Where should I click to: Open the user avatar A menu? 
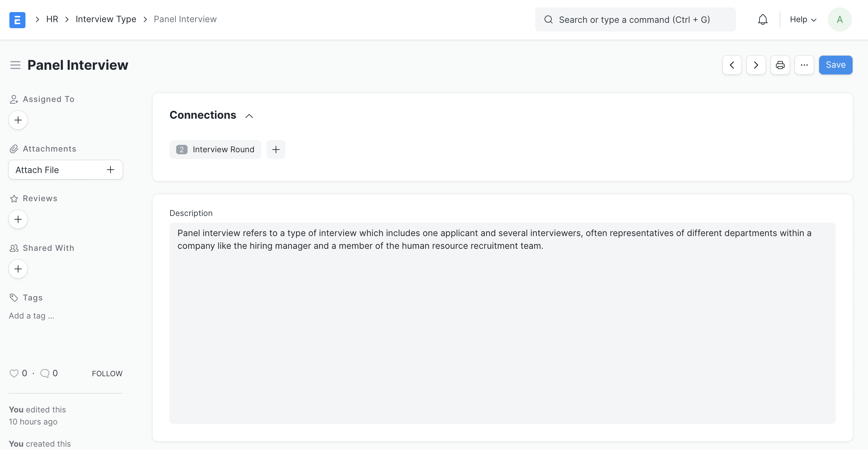[x=839, y=19]
